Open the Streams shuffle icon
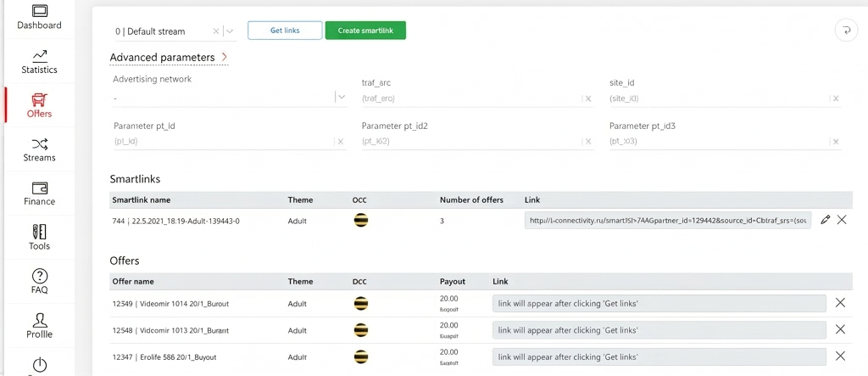868x376 pixels. tap(39, 144)
